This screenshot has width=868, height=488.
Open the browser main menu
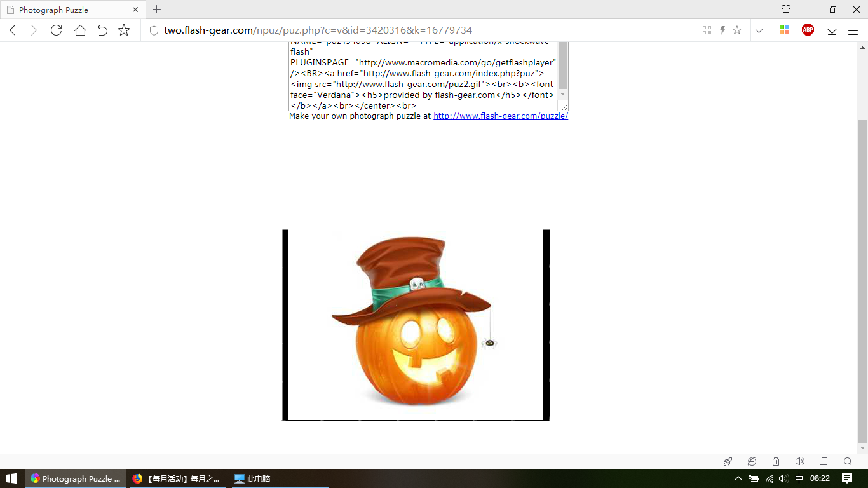(853, 30)
